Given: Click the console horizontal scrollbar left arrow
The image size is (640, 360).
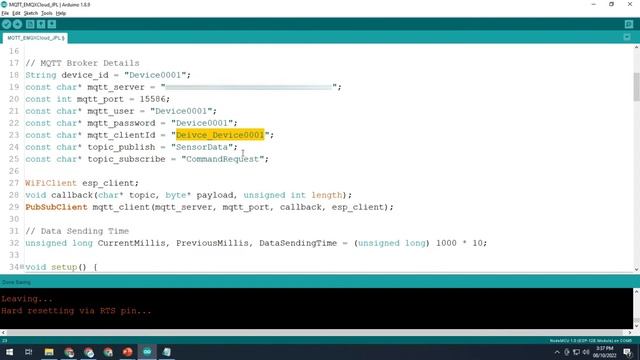Looking at the screenshot, I should pos(3,333).
